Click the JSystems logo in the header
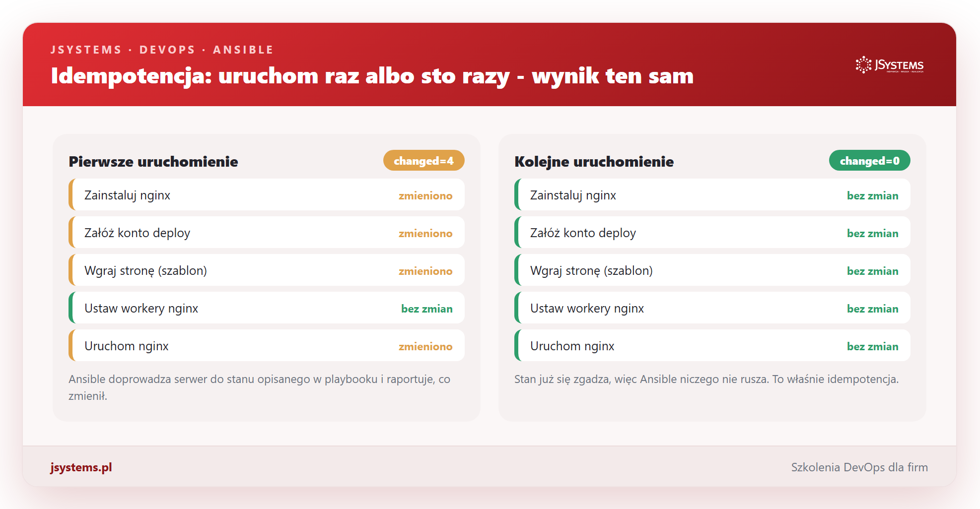980x509 pixels. (x=890, y=65)
